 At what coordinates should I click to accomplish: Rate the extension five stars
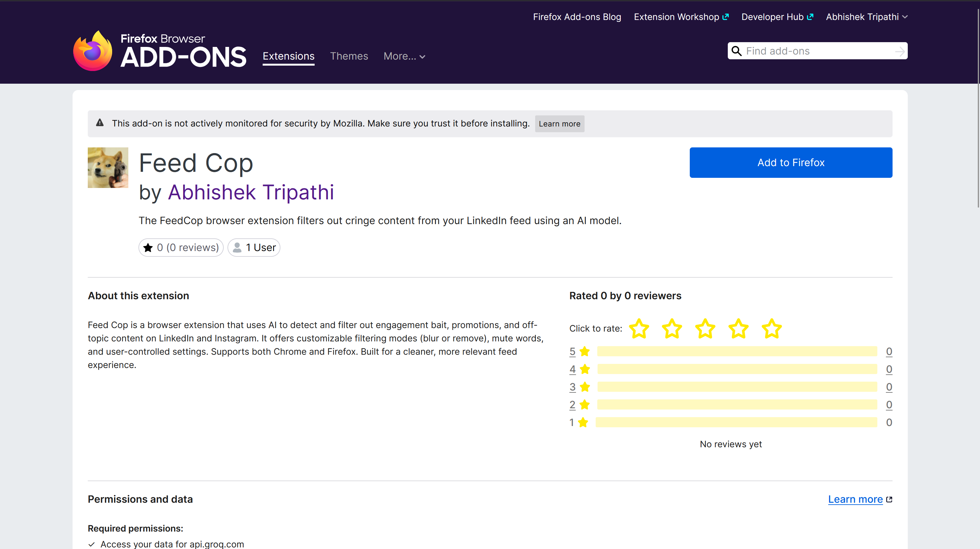[x=771, y=329]
